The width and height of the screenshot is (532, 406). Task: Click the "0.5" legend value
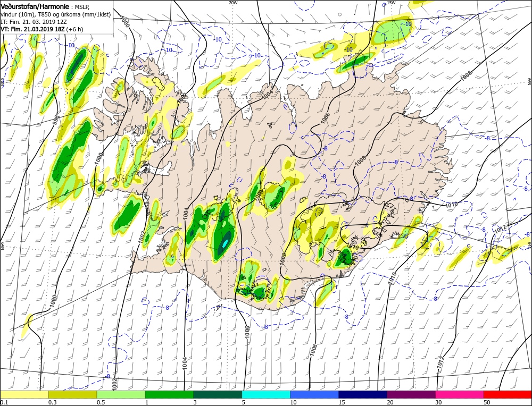click(x=101, y=402)
